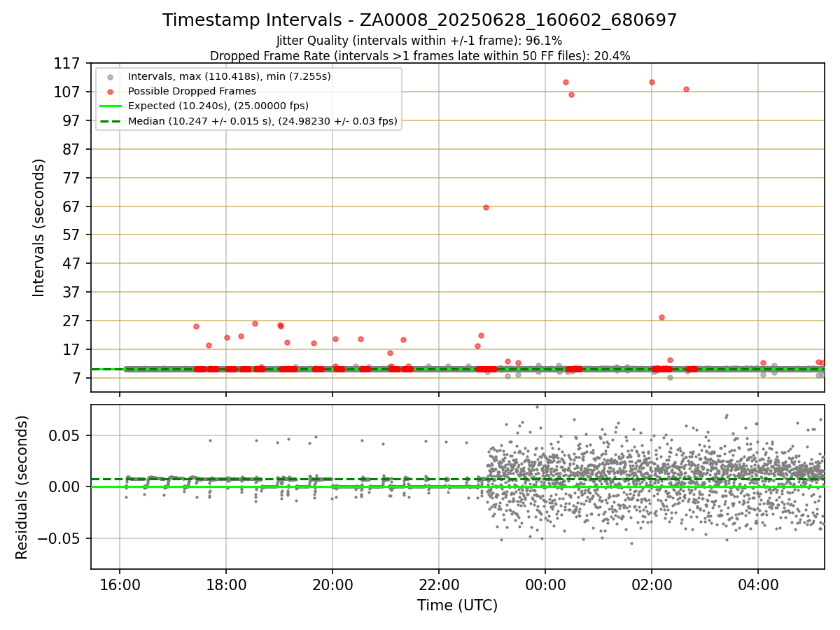Click the isolated red point near 67 seconds
Image resolution: width=840 pixels, height=630 pixels.
[x=486, y=207]
